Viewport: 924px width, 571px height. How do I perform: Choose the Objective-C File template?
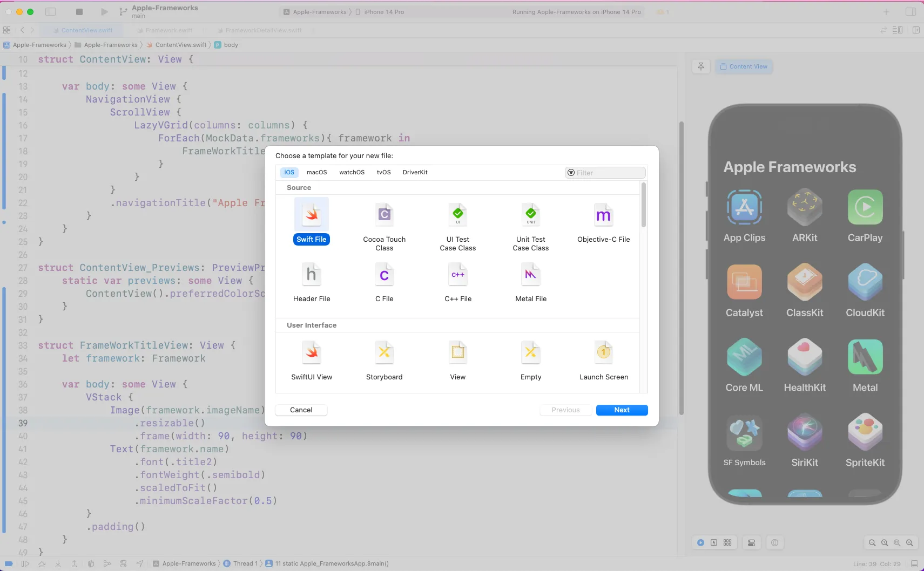(x=603, y=222)
